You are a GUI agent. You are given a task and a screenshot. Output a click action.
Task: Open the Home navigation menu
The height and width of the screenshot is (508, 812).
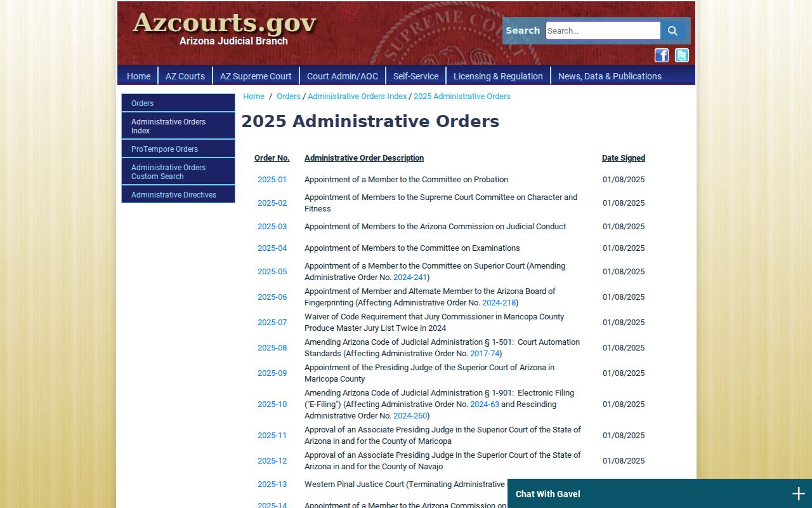(138, 76)
